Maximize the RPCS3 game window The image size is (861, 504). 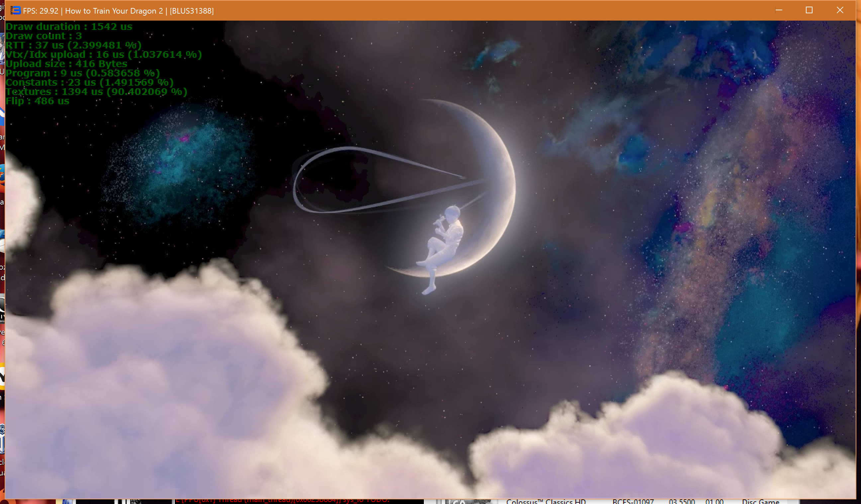pyautogui.click(x=809, y=10)
